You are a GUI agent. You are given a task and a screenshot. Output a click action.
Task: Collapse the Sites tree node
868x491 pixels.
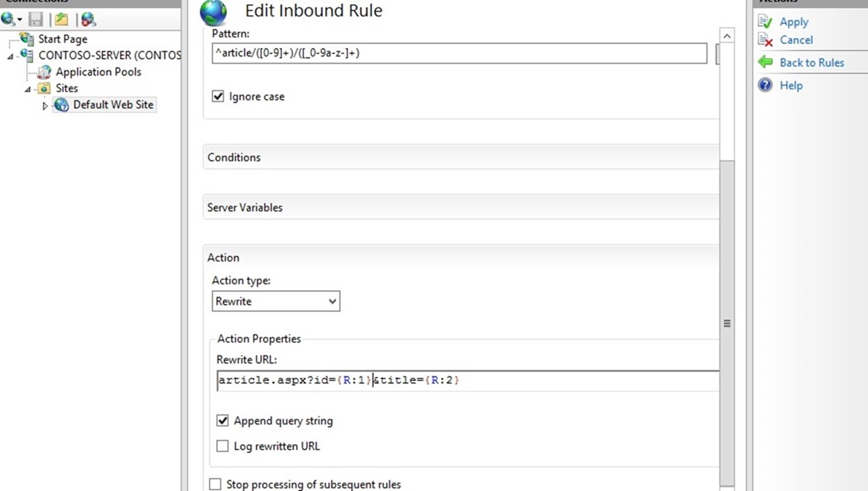(27, 89)
